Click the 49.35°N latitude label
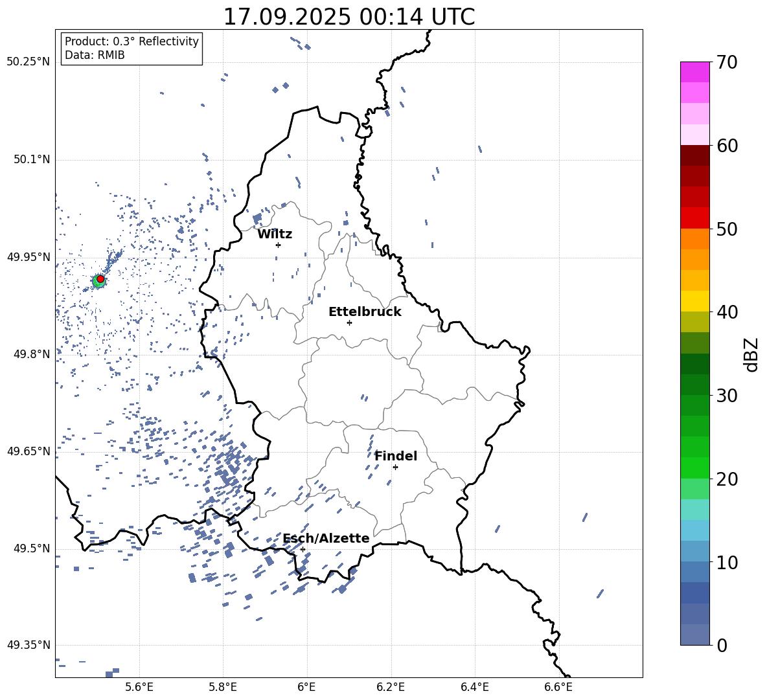767x700 pixels. click(28, 645)
